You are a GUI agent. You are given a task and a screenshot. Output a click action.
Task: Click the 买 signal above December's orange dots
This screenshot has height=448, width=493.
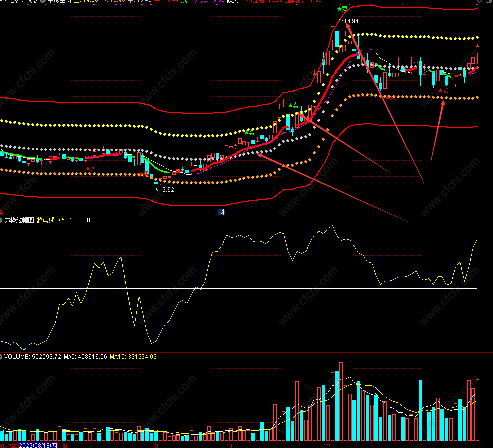pos(390,97)
